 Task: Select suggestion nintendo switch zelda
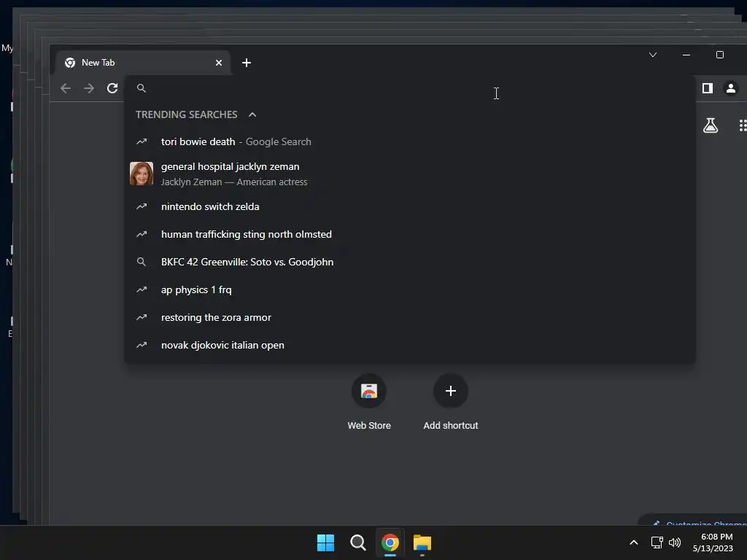410,206
